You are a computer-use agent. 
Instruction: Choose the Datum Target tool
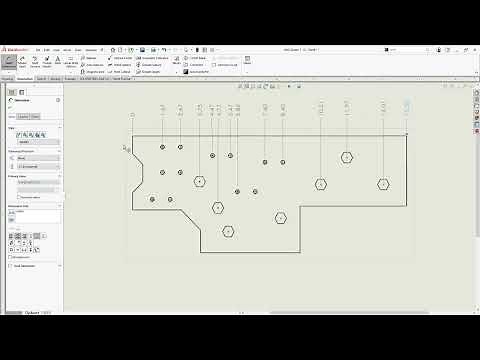point(148,72)
